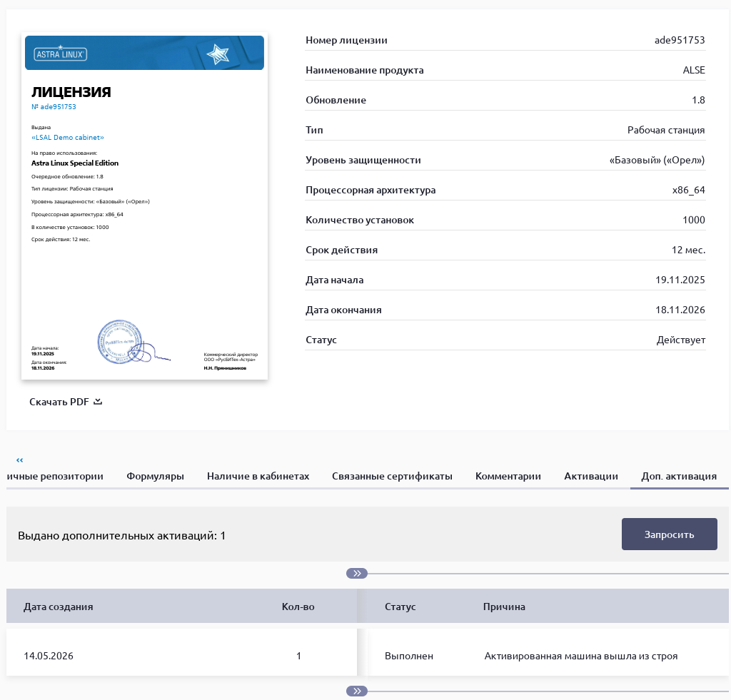Click the Причина column header
This screenshot has width=731, height=700.
tap(504, 607)
